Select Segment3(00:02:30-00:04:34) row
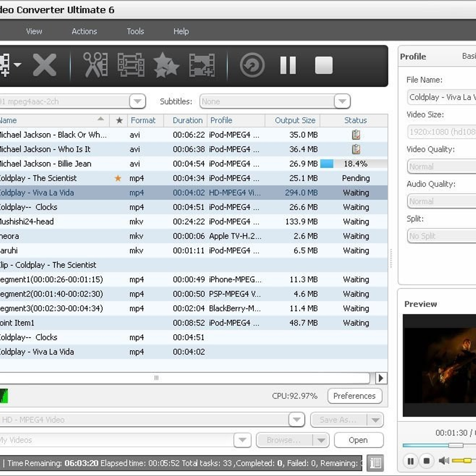The height and width of the screenshot is (476, 476). tap(194, 308)
